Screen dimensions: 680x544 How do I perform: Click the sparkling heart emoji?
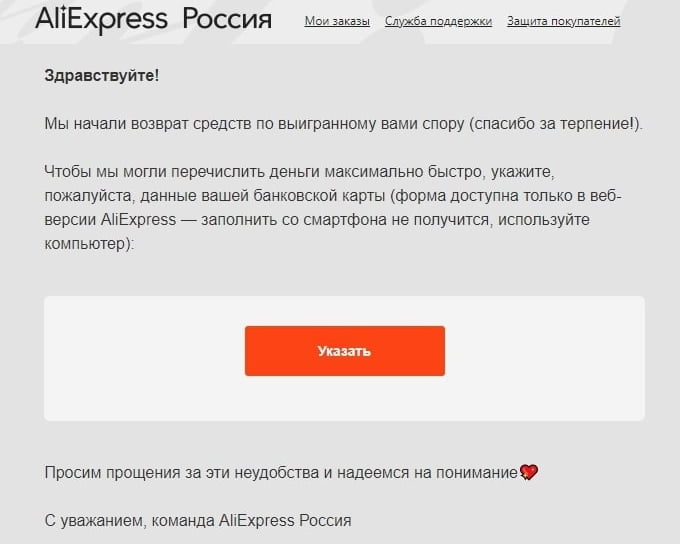click(529, 472)
